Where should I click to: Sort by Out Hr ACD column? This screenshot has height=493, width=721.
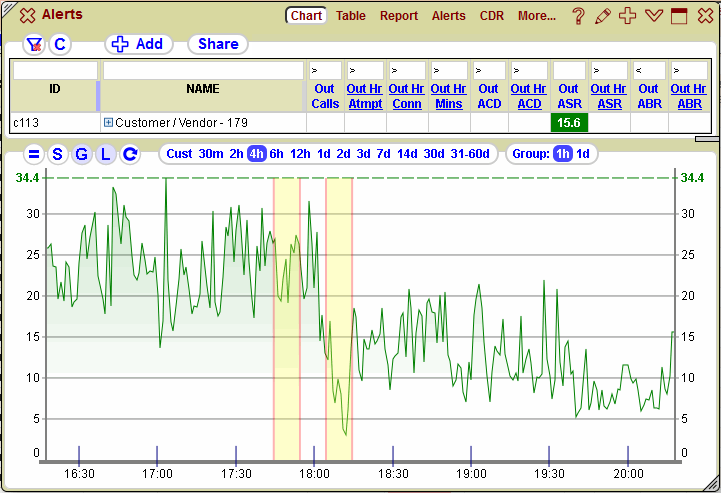point(529,96)
